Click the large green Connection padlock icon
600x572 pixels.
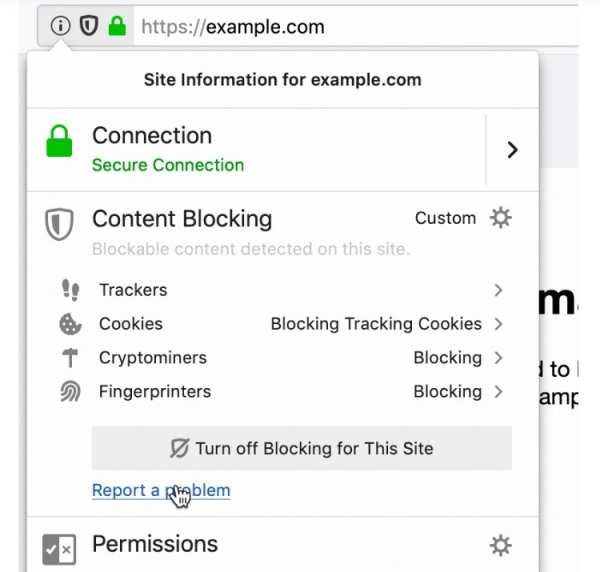click(x=60, y=143)
